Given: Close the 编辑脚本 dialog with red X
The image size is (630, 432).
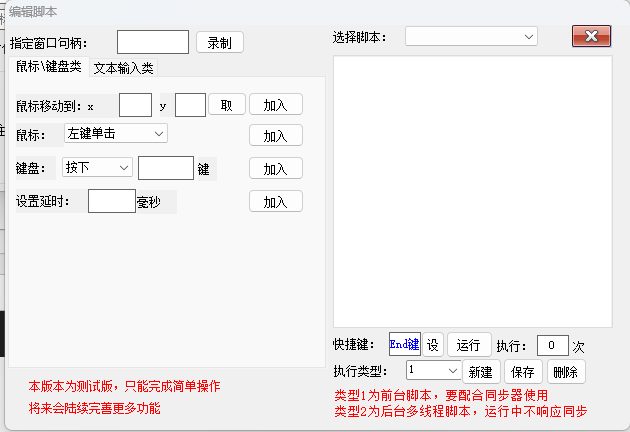Looking at the screenshot, I should tap(591, 36).
